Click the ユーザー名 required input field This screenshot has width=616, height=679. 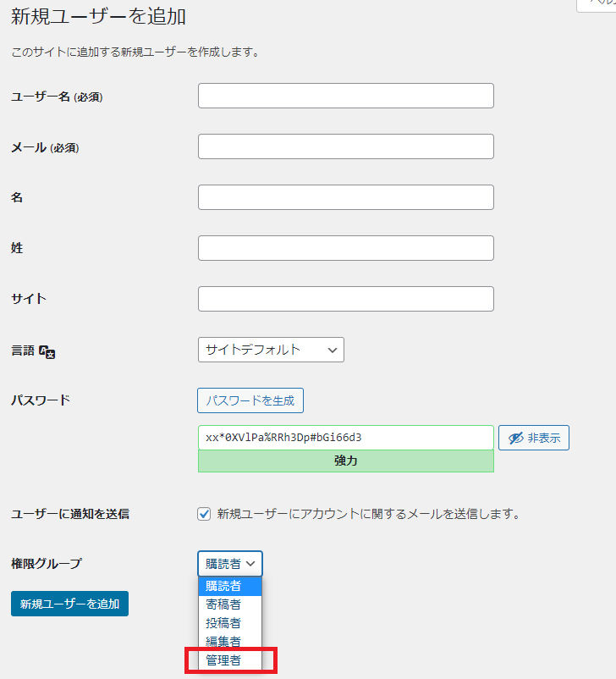(345, 95)
